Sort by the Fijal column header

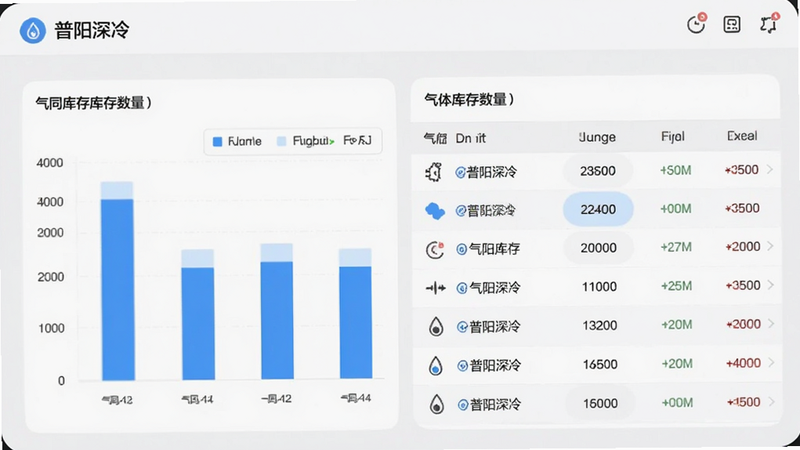pyautogui.click(x=673, y=137)
